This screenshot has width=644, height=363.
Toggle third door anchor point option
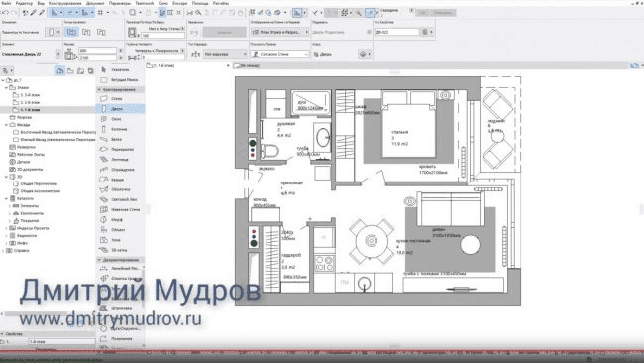tap(101, 32)
